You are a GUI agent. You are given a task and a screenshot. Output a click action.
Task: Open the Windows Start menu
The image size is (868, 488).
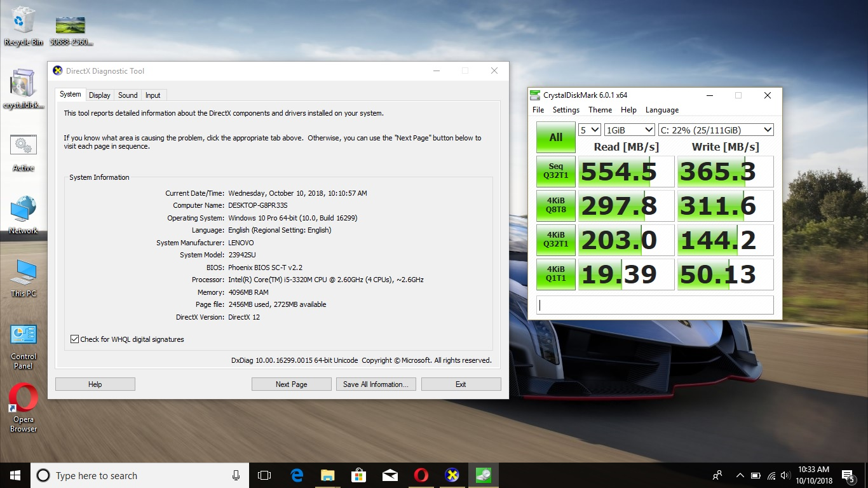click(15, 475)
